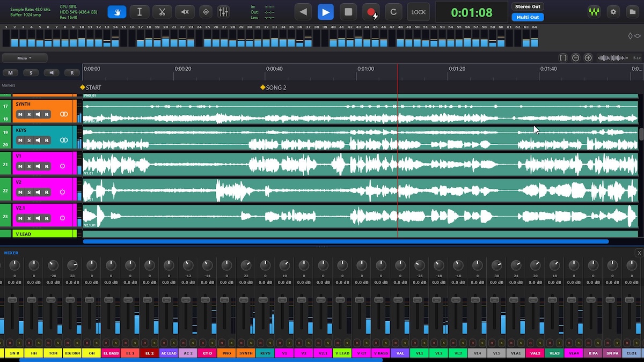644x362 pixels.
Task: Click the fit-to-view brackets icon
Action: (563, 58)
